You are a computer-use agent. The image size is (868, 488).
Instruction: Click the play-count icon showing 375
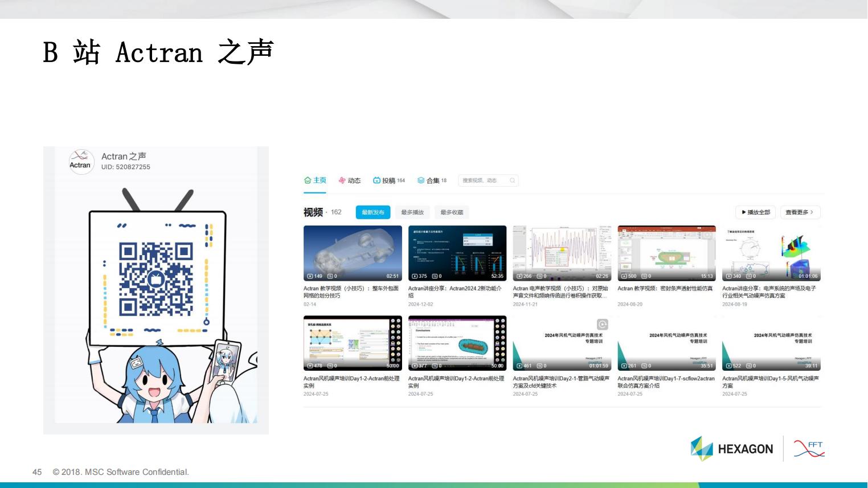[x=415, y=276]
